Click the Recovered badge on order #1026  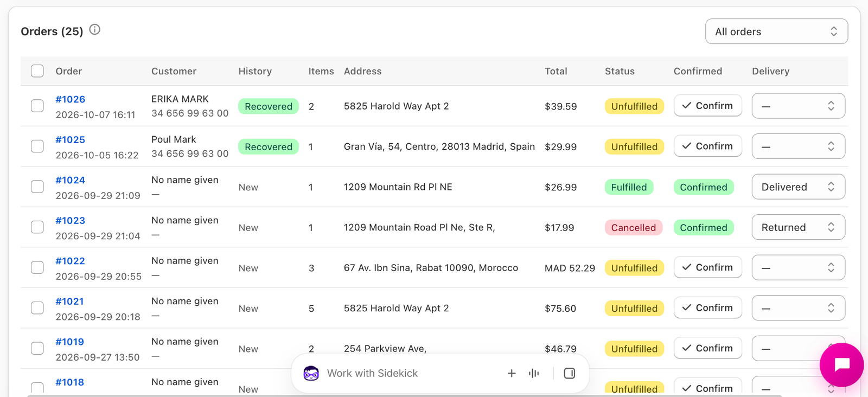point(269,106)
